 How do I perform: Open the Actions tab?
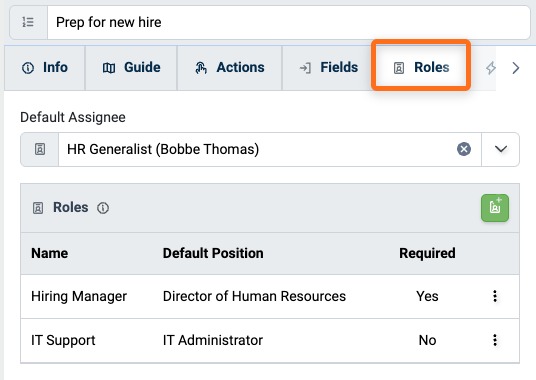point(229,68)
